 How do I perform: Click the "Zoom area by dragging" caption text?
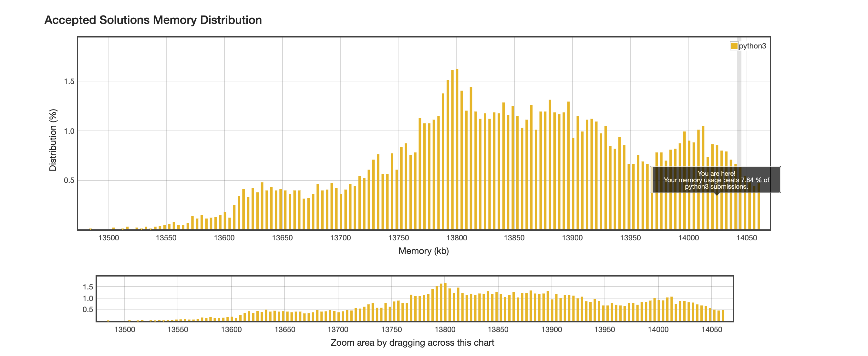(x=412, y=342)
